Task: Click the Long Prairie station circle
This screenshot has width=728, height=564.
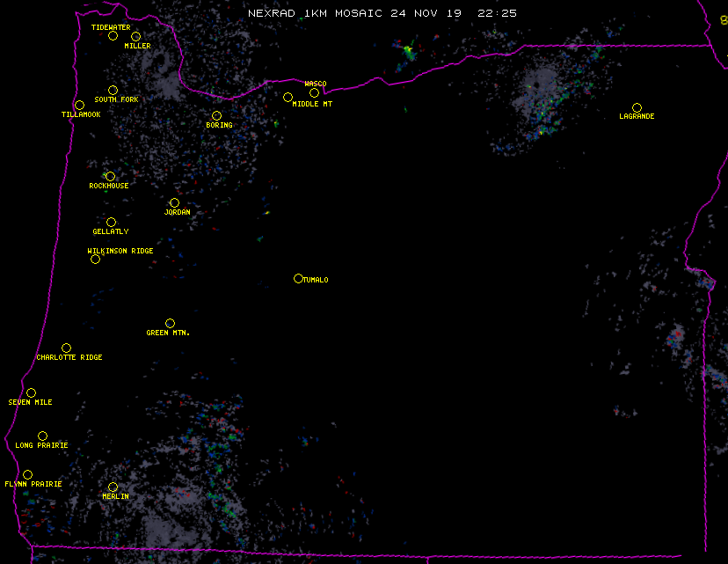Action: coord(42,436)
